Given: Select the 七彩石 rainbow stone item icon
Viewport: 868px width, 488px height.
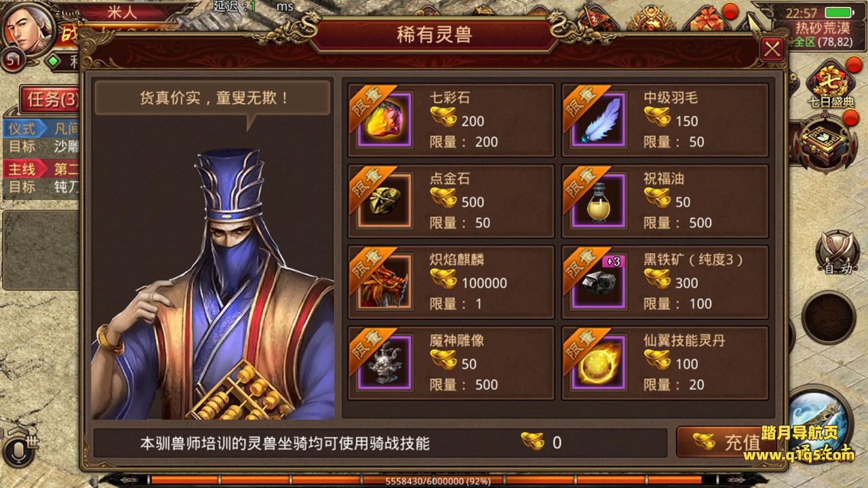Looking at the screenshot, I should pos(384,120).
